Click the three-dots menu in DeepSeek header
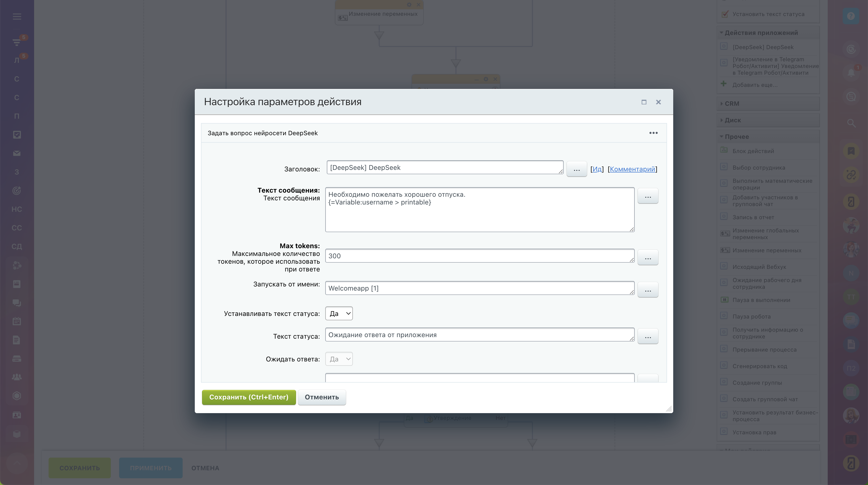The height and width of the screenshot is (485, 868). (653, 133)
